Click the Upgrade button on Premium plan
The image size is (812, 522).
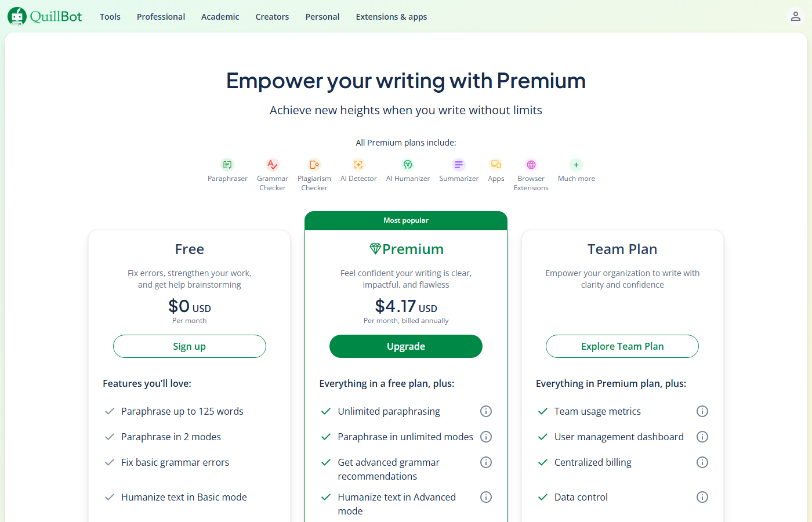tap(405, 346)
